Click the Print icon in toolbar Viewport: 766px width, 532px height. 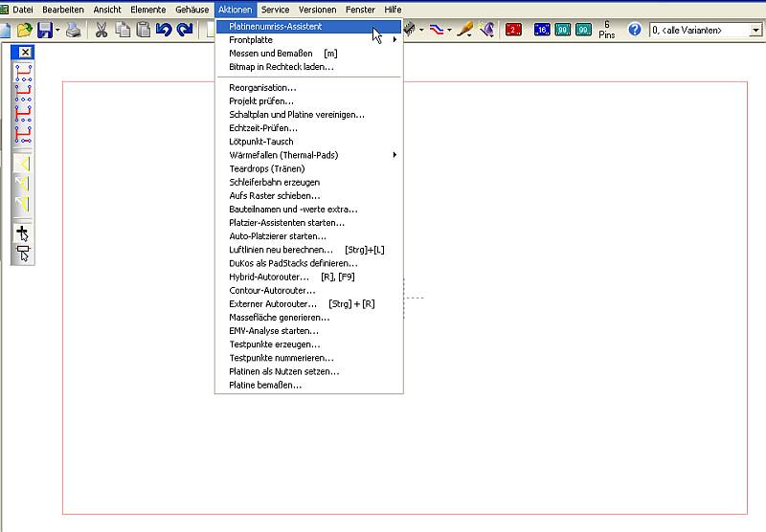point(74,30)
